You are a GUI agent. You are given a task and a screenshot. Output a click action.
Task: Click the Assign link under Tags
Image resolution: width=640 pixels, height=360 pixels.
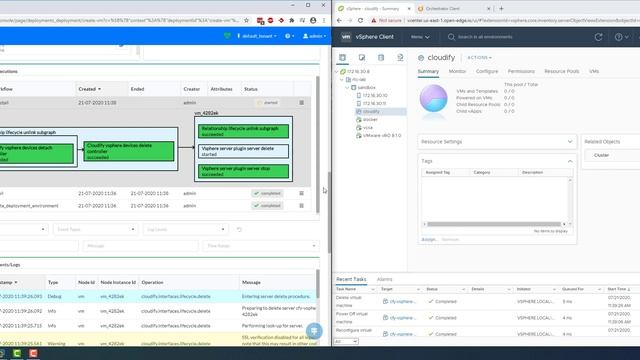pos(429,240)
